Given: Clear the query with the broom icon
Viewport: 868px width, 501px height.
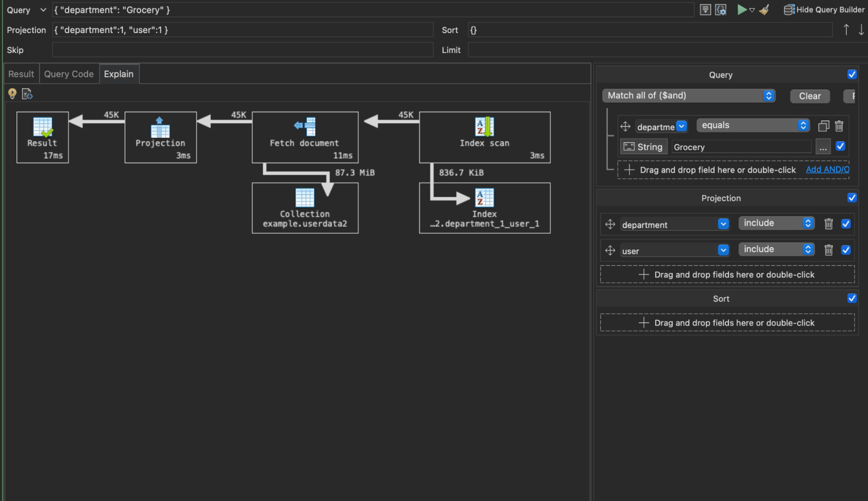Looking at the screenshot, I should click(764, 10).
